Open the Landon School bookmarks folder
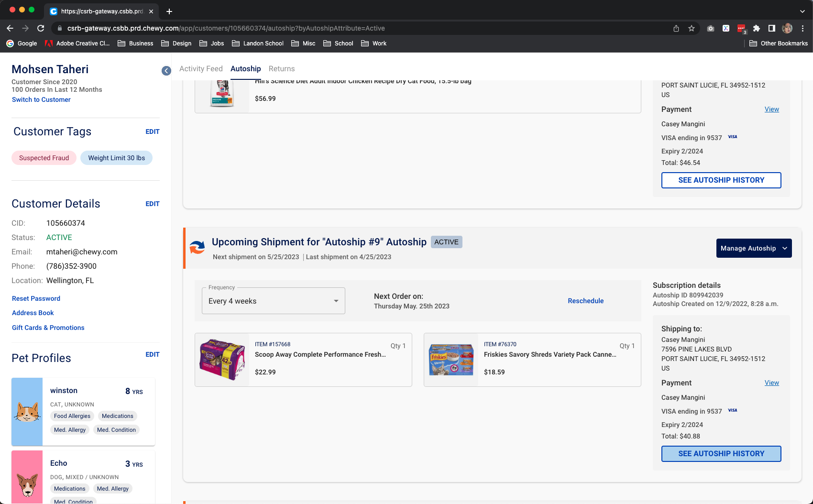This screenshot has width=813, height=504. [258, 43]
